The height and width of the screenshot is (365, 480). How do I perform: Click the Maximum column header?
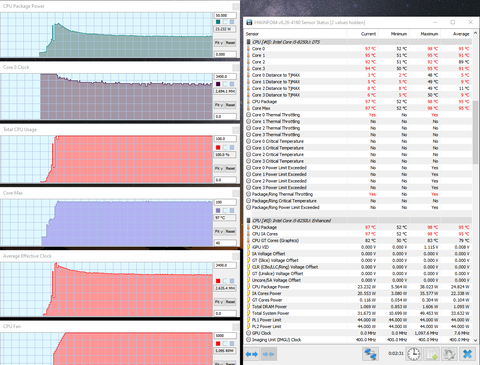click(x=429, y=34)
